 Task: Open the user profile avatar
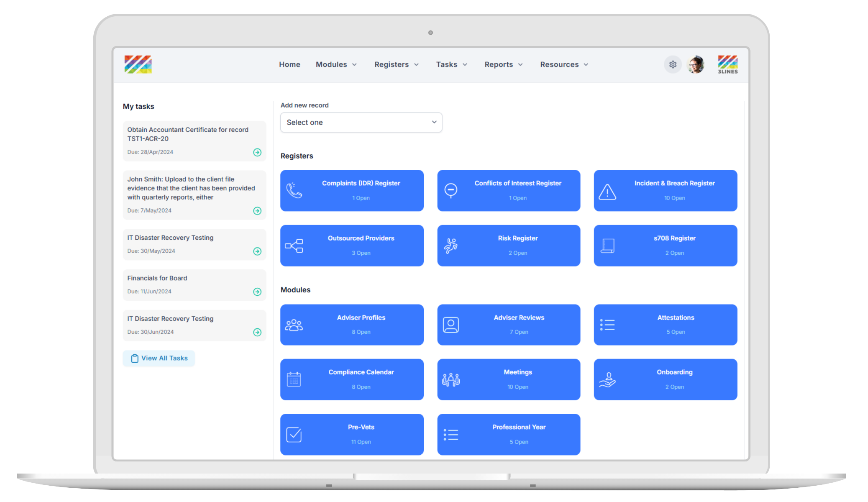pos(696,64)
